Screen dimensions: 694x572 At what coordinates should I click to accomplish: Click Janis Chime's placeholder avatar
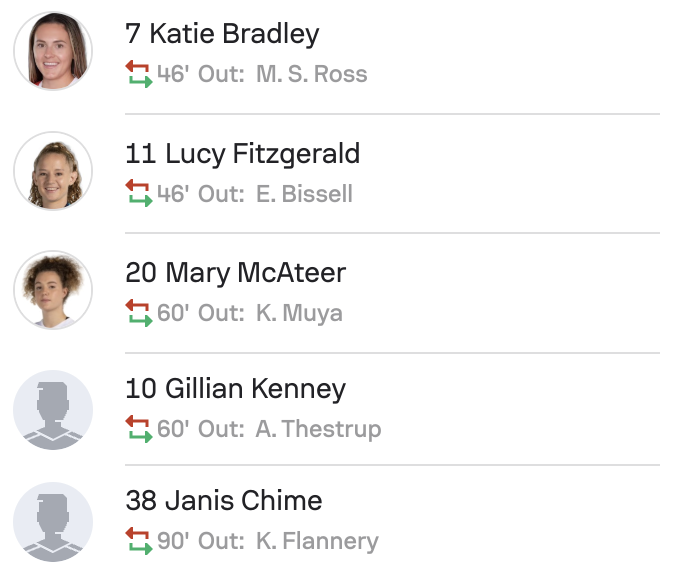[x=53, y=522]
